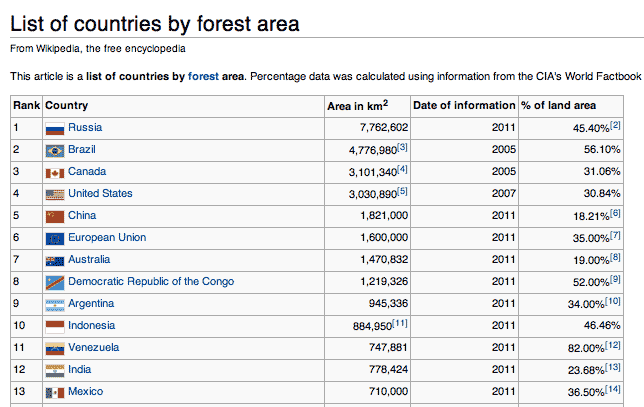Click the European Union flag icon
Viewport: 644px width, 407px height.
54,238
